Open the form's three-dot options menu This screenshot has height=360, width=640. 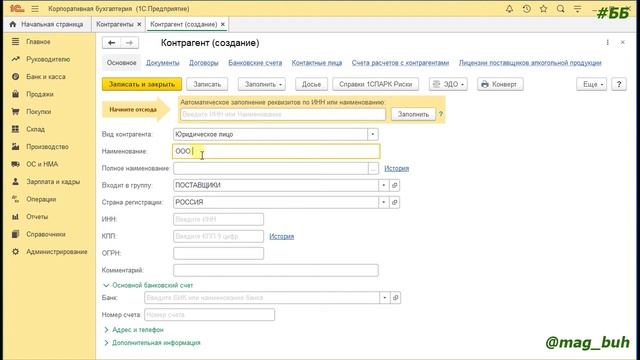point(607,42)
